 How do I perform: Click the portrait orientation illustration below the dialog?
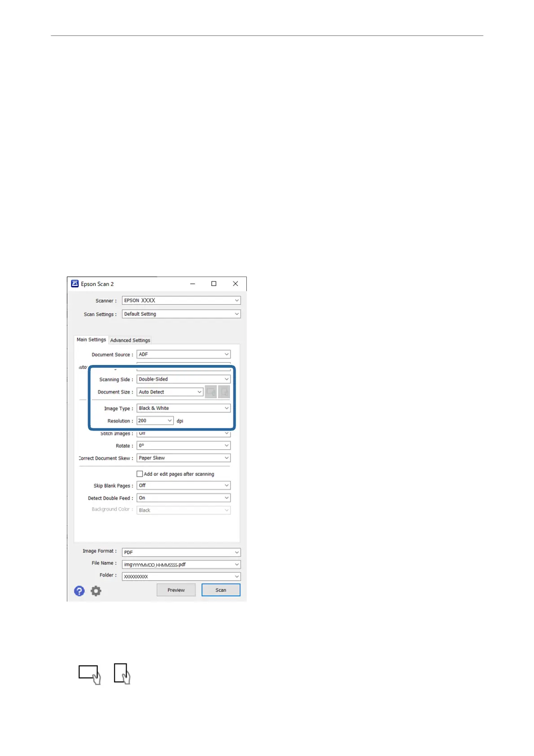122,674
